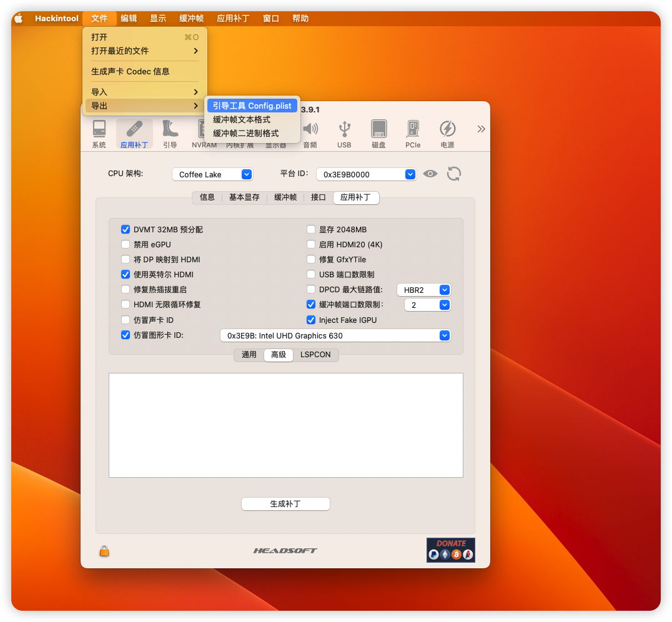The height and width of the screenshot is (622, 672).
Task: Expand the 导入 submenu
Action: click(x=144, y=92)
